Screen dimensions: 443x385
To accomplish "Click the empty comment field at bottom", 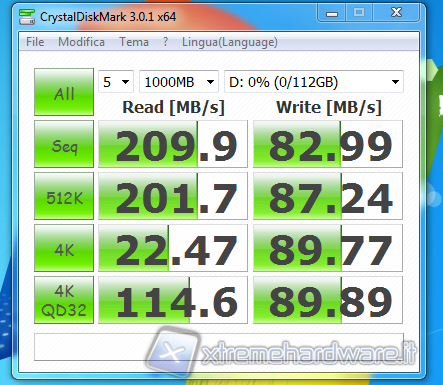I will pos(219,347).
